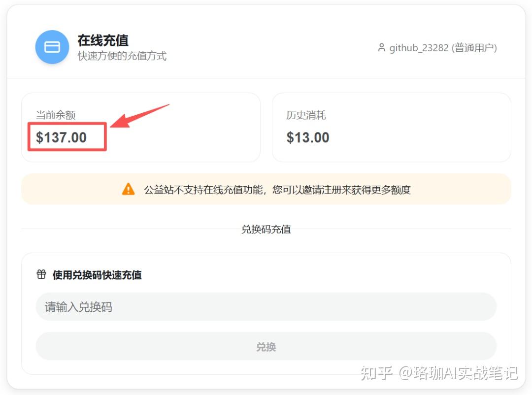Image resolution: width=532 pixels, height=395 pixels.
Task: Click the 历史消耗 label
Action: (306, 115)
